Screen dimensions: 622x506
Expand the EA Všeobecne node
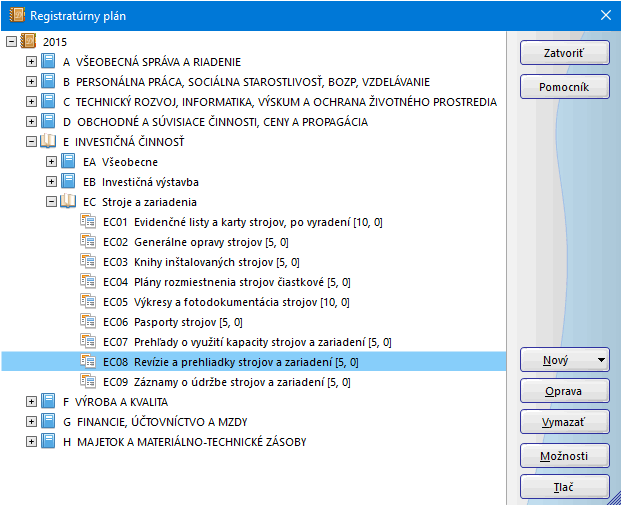(x=51, y=162)
